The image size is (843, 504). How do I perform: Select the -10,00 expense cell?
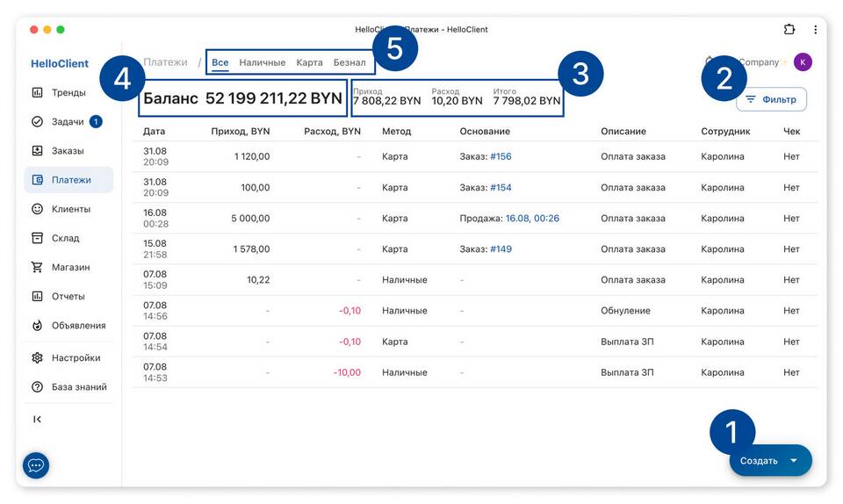(x=348, y=372)
